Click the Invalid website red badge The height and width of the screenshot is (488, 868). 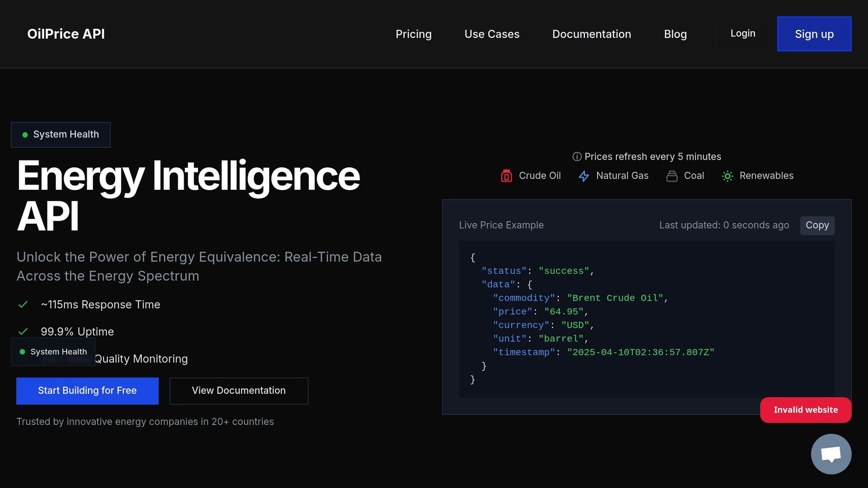pos(805,410)
